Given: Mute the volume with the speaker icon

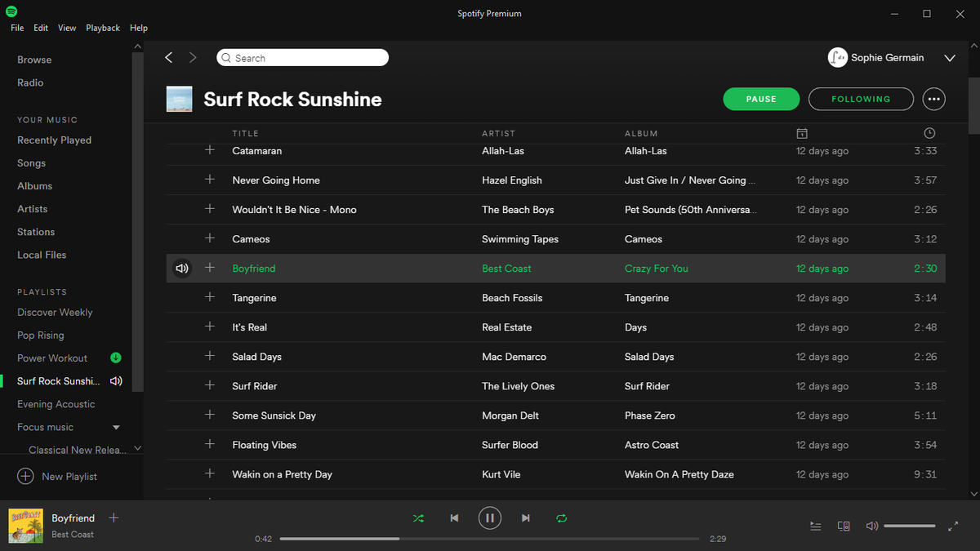Looking at the screenshot, I should pos(871,526).
